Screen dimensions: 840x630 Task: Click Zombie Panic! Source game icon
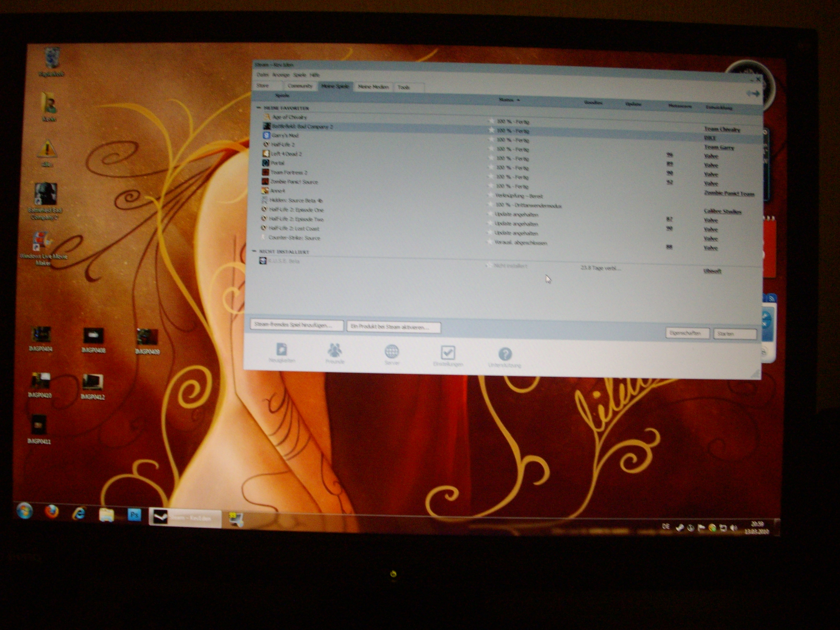[x=265, y=181]
